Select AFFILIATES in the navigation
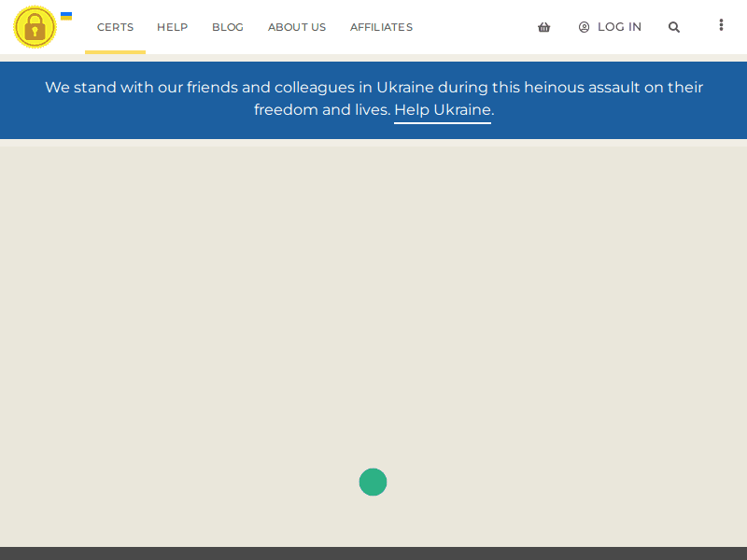 381,27
